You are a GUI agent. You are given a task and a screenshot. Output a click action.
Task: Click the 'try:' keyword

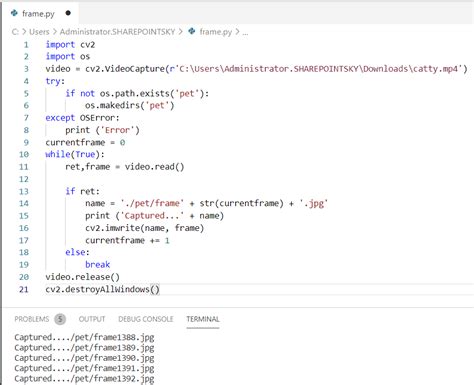click(55, 81)
